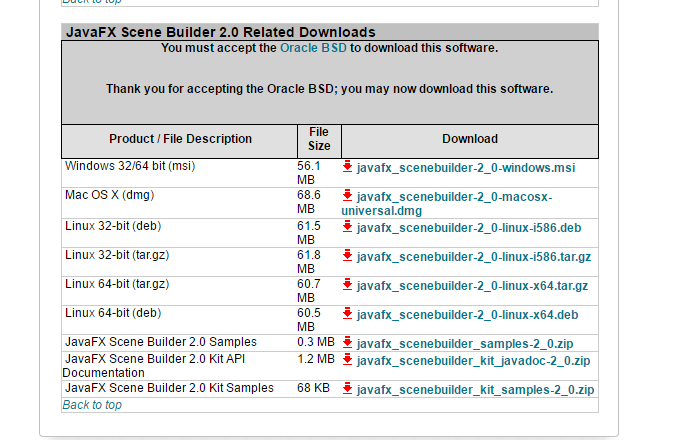Click 'Thank you for accepting the Oracle BSD' message

[330, 89]
